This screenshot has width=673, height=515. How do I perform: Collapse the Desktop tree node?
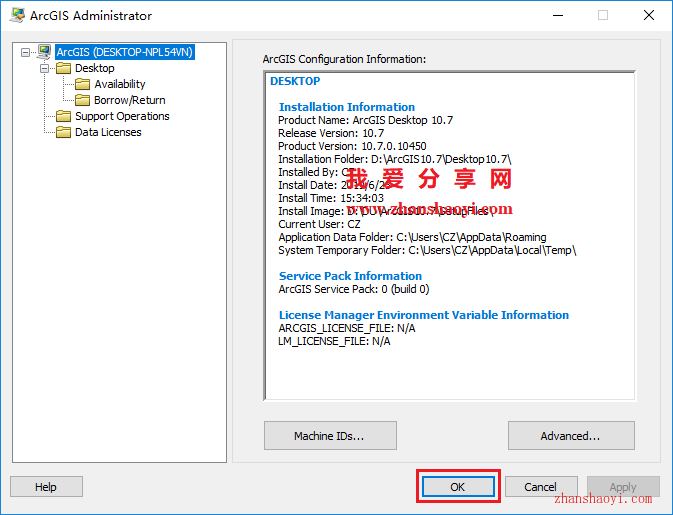click(x=44, y=68)
